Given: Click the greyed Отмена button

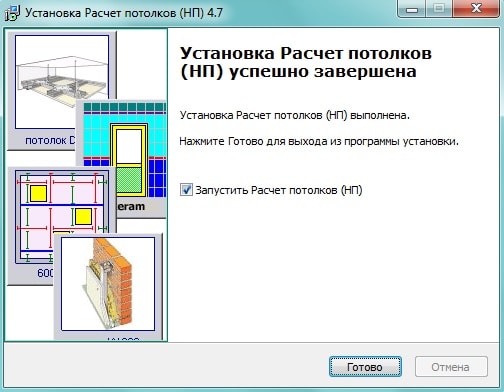Looking at the screenshot, I should [451, 367].
